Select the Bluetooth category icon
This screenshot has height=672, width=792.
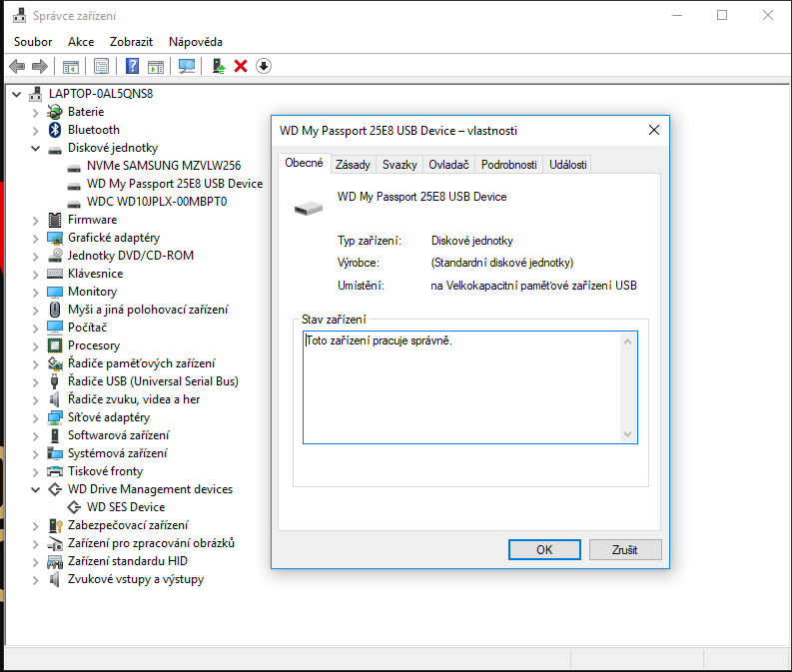(x=55, y=130)
